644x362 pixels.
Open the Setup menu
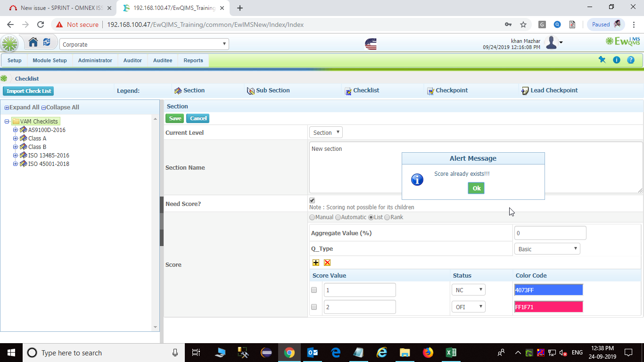tap(15, 60)
